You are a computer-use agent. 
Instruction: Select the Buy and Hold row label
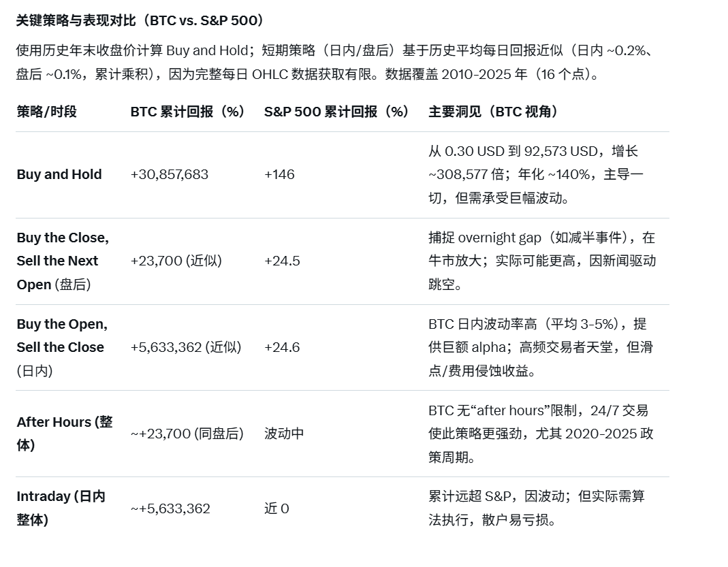[59, 174]
